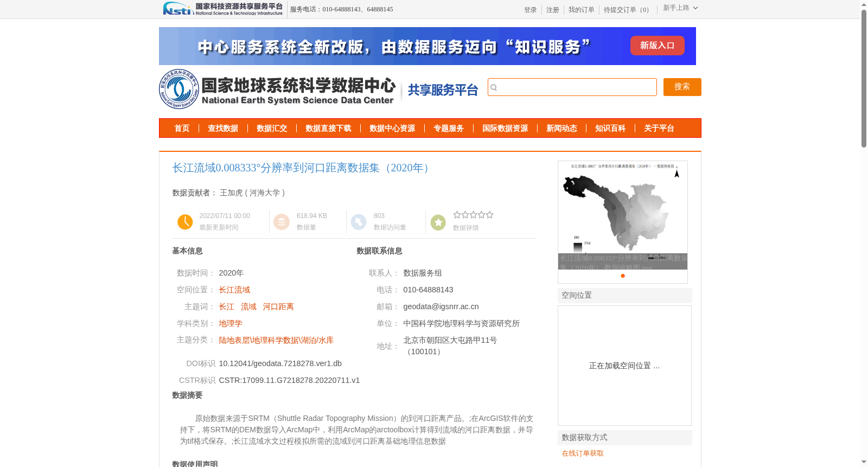Open the 数据直接下载 menu
Image resolution: width=868 pixels, height=467 pixels.
[328, 129]
